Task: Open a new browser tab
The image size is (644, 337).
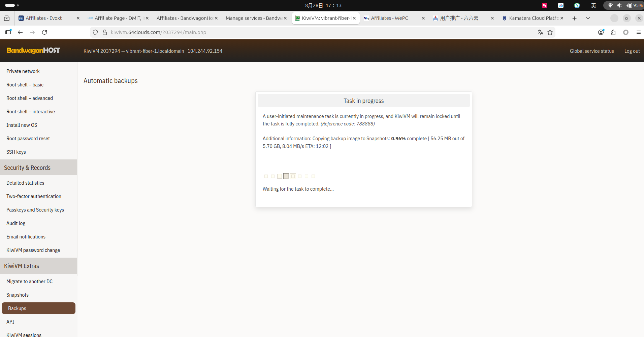Action: [575, 18]
